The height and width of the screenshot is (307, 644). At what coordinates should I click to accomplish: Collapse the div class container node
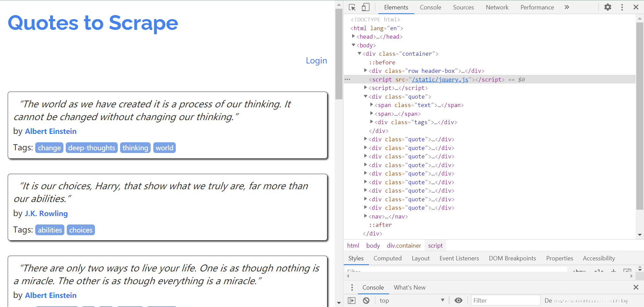tap(360, 54)
